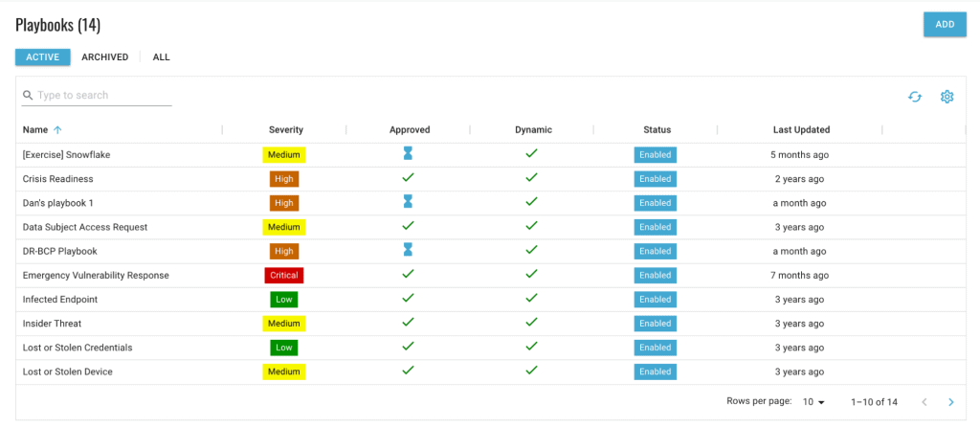Screen dimensions: 980x428
Task: Open table settings gear icon
Action: coord(947,97)
